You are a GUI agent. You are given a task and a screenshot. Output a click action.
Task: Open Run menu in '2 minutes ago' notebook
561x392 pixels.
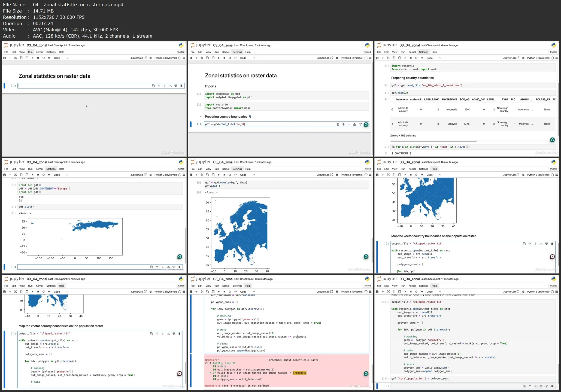(30, 52)
